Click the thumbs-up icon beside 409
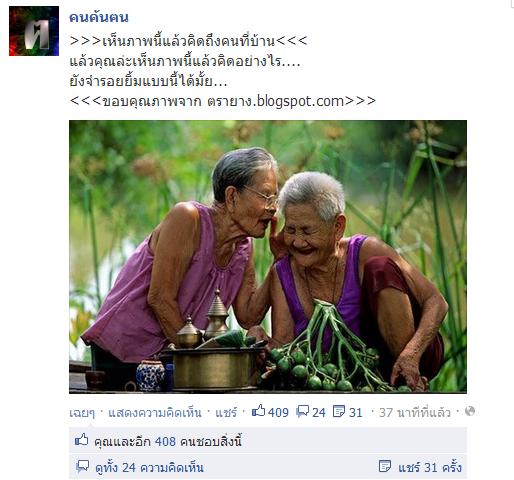This screenshot has height=480, width=514. (258, 411)
